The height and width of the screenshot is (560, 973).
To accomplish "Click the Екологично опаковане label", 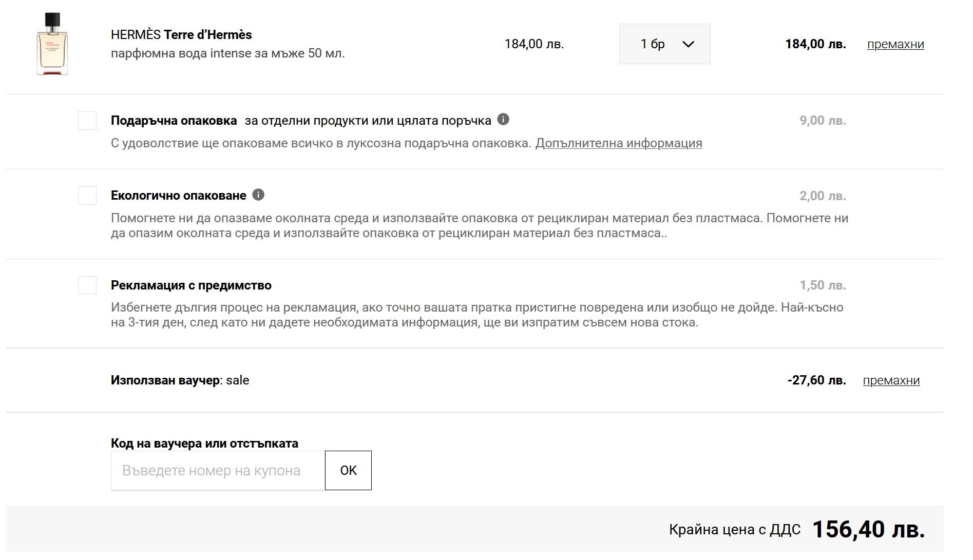I will pyautogui.click(x=178, y=196).
